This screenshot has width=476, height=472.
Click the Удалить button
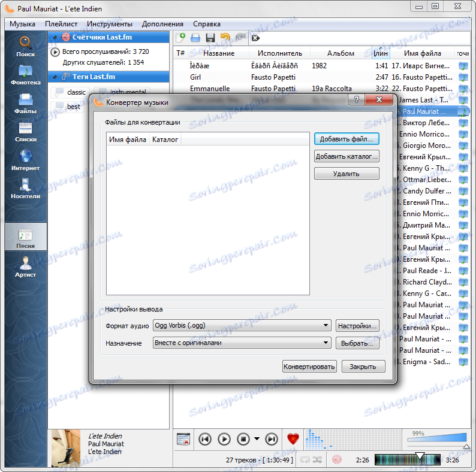(347, 174)
